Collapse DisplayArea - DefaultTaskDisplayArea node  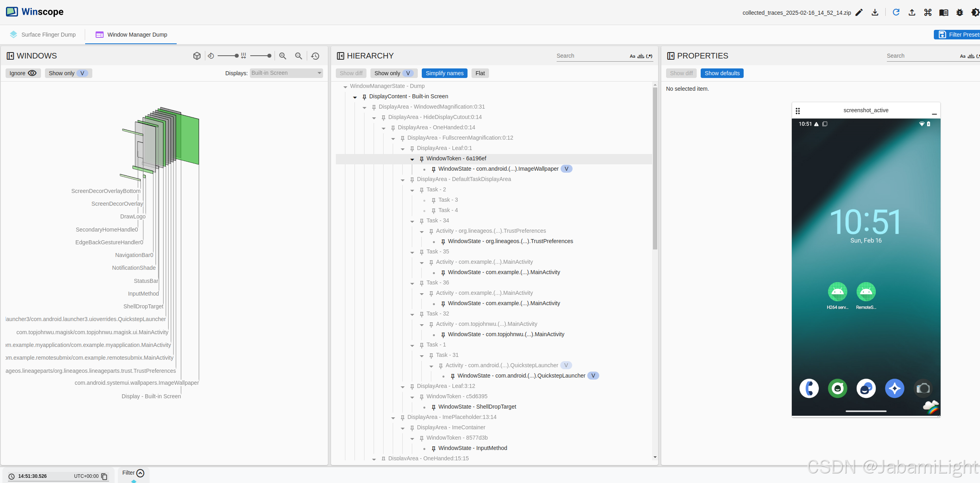click(403, 180)
